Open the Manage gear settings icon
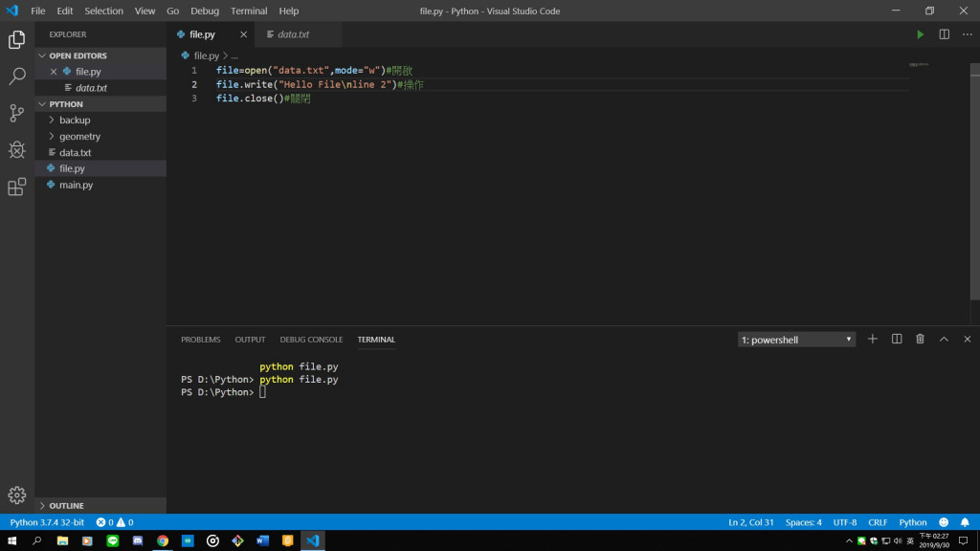The height and width of the screenshot is (551, 980). pyautogui.click(x=17, y=495)
